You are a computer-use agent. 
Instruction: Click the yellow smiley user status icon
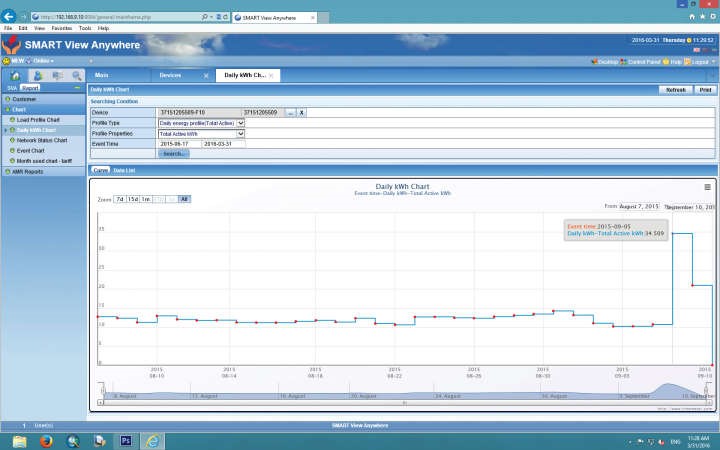click(6, 61)
